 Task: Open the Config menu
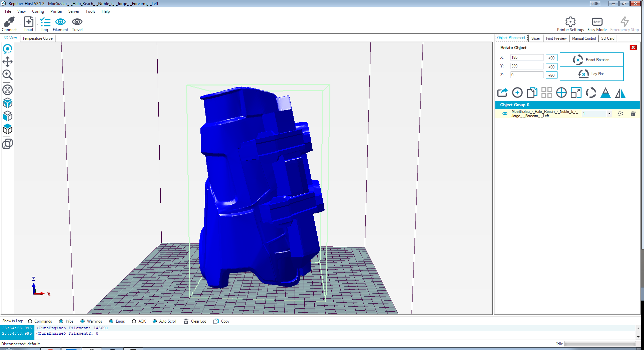tap(38, 11)
